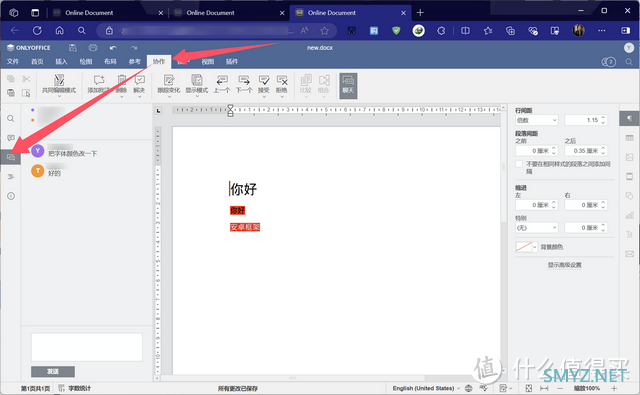Send the chat message with 发送
Viewport: 640px width, 395px height.
tap(53, 371)
